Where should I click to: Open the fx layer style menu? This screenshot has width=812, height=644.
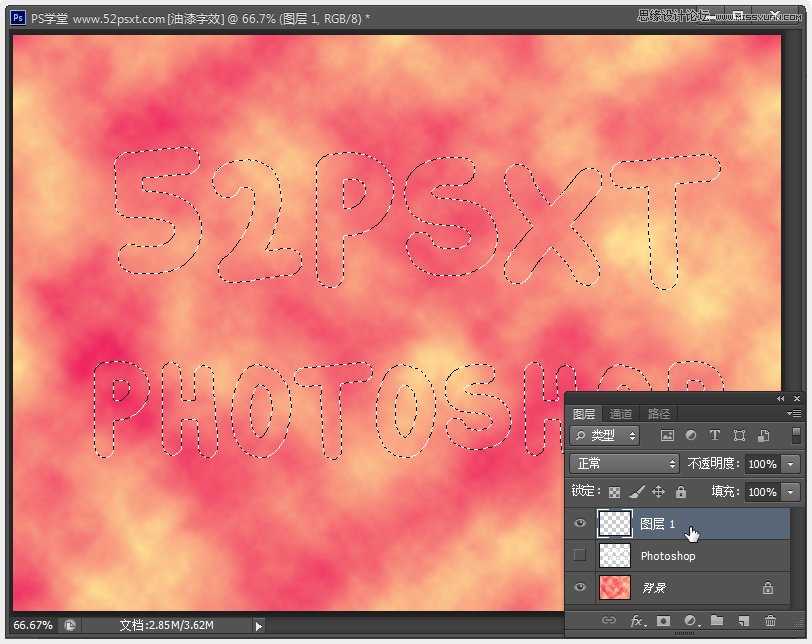tap(637, 621)
